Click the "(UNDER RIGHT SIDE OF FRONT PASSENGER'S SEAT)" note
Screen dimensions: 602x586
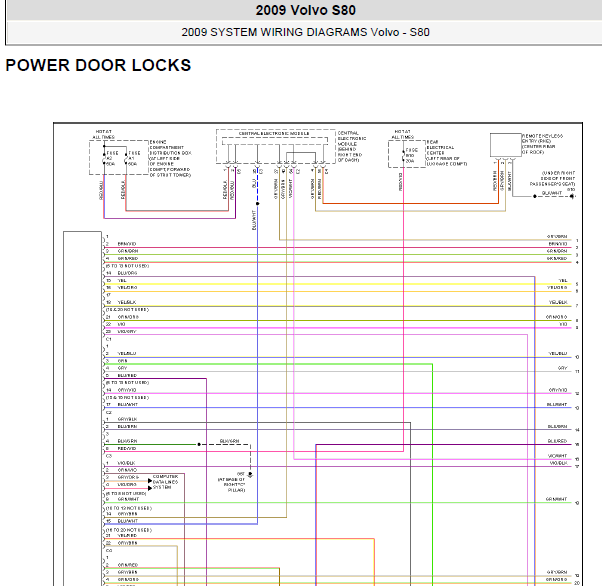(552, 179)
